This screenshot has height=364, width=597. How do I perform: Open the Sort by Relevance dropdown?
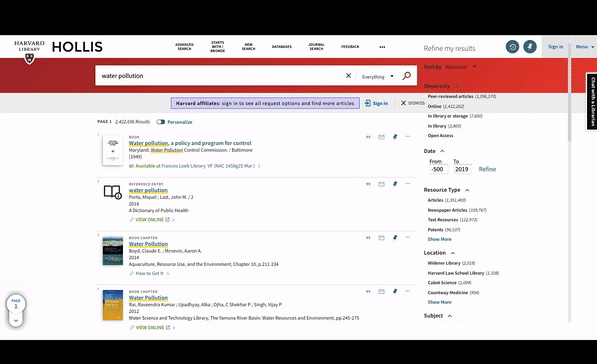[460, 67]
